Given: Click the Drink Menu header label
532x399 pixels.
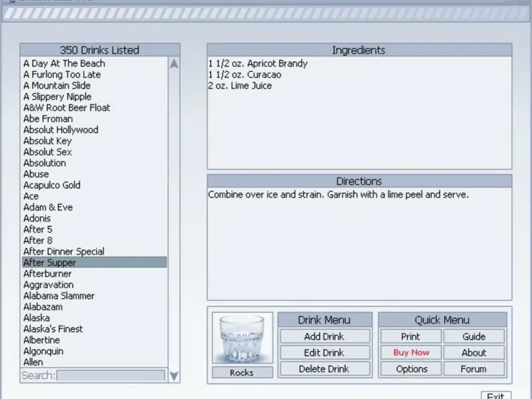Looking at the screenshot, I should pyautogui.click(x=325, y=320).
